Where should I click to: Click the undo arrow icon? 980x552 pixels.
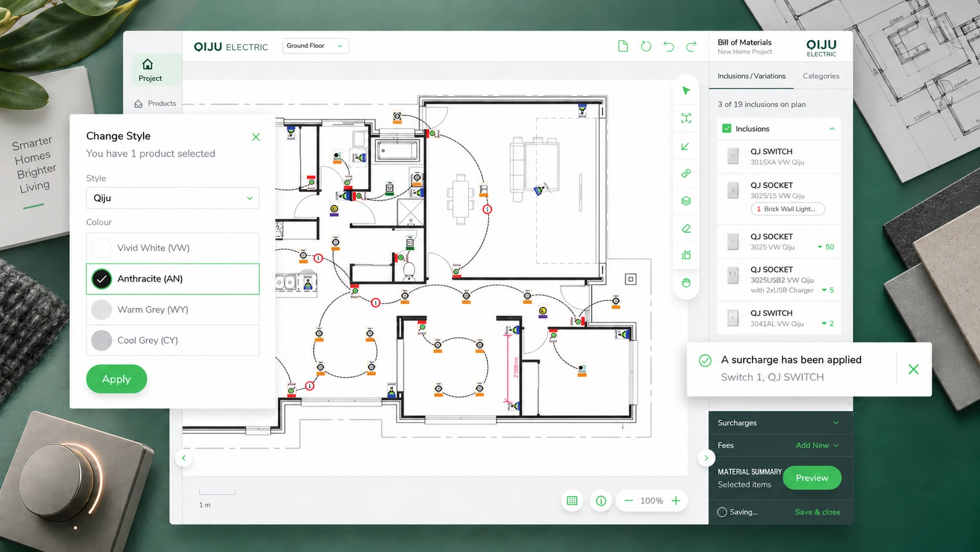pyautogui.click(x=669, y=46)
